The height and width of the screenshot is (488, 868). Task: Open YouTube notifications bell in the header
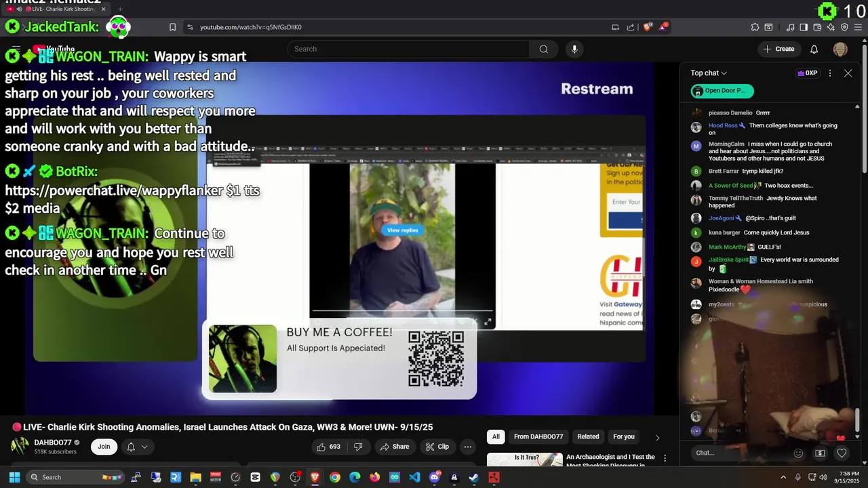tap(814, 49)
